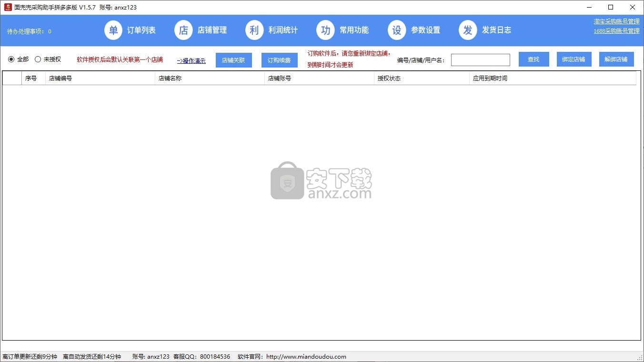644x362 pixels.
Task: Open the 操作演示 demo link
Action: click(191, 61)
